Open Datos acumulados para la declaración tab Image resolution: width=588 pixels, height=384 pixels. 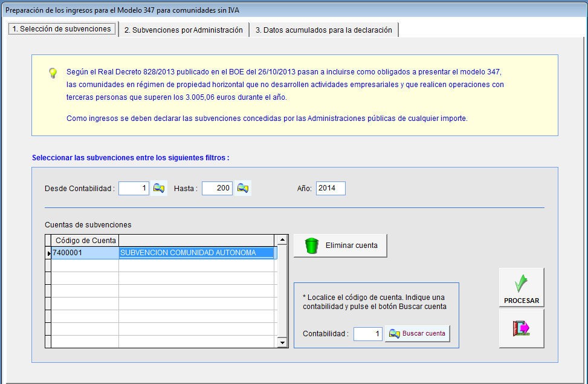coord(323,30)
